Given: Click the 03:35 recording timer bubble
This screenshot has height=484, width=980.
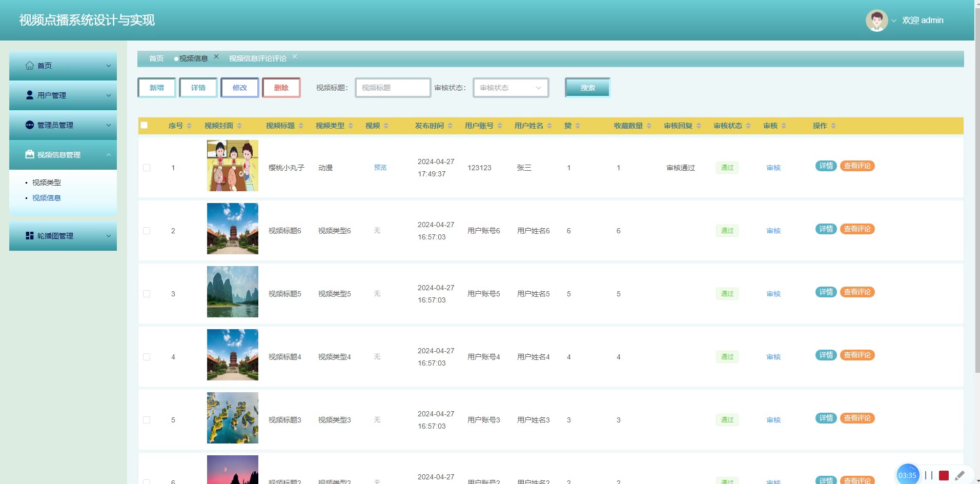Looking at the screenshot, I should pyautogui.click(x=907, y=475).
